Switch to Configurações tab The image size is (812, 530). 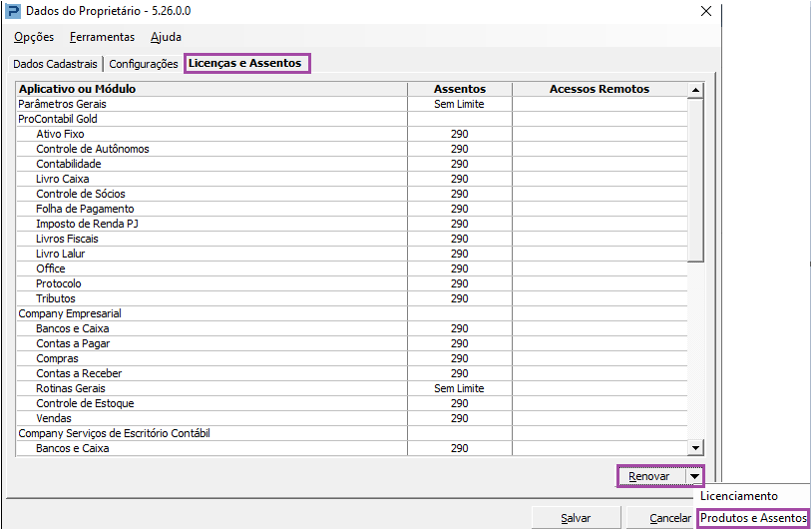[144, 64]
